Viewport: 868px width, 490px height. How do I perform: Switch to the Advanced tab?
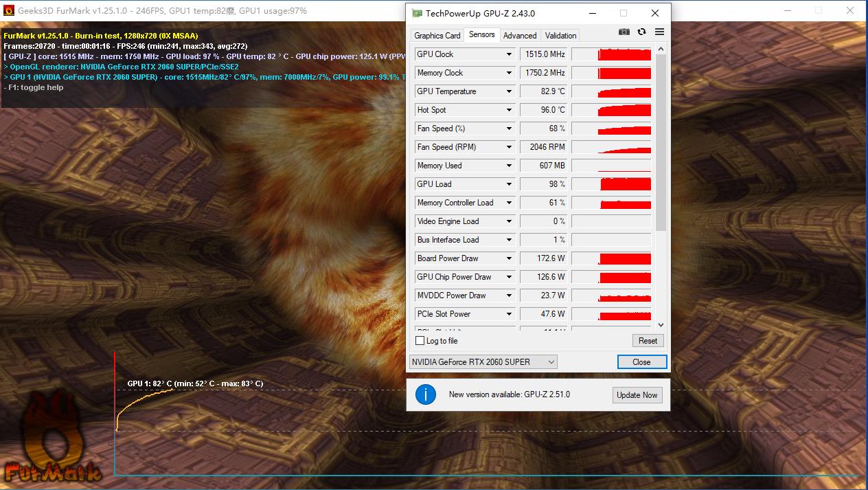click(x=520, y=34)
